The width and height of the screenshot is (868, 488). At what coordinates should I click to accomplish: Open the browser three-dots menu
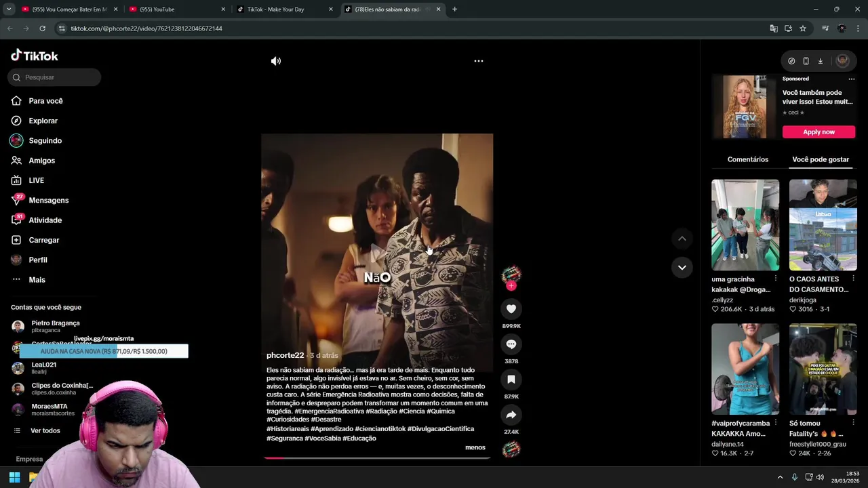click(858, 28)
